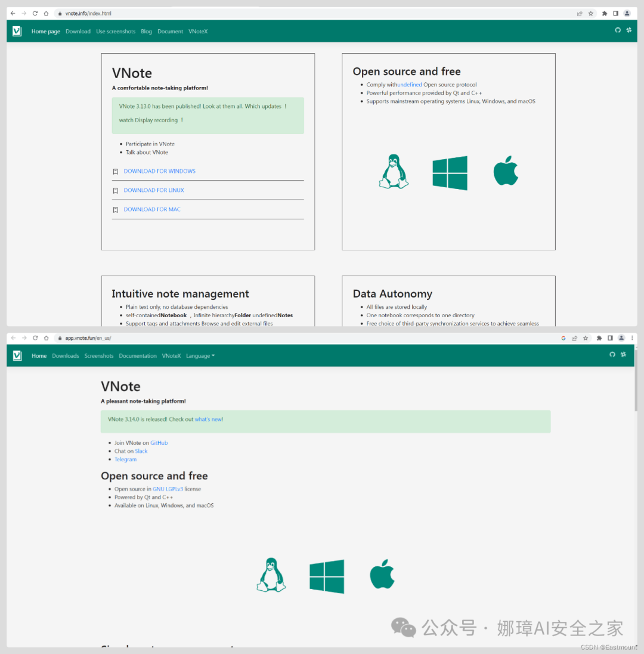Open profile avatar in app.vnote.fun window
This screenshot has height=654, width=644.
(x=621, y=338)
